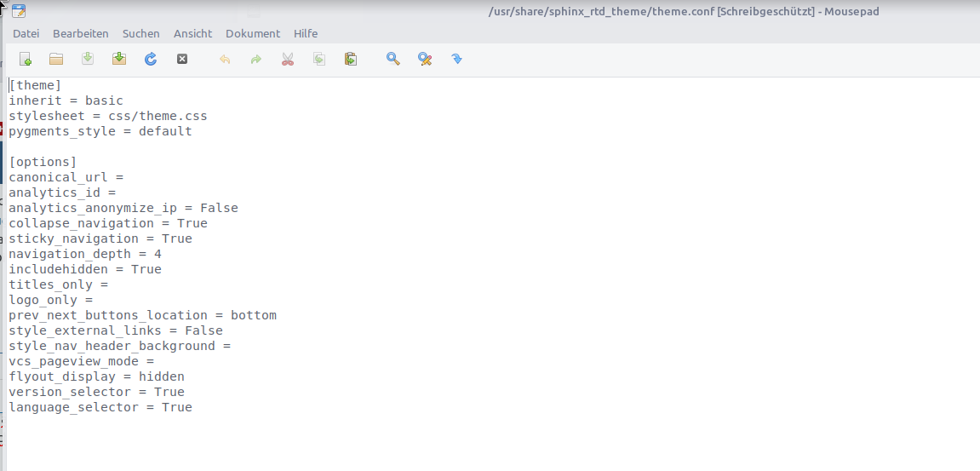The height and width of the screenshot is (471, 980).
Task: Click the Open file folder icon
Action: (56, 59)
